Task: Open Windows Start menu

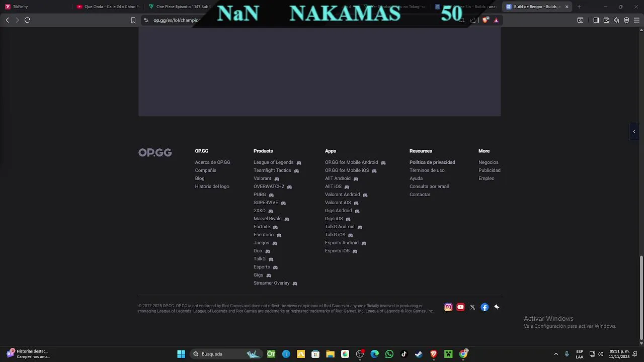Action: tap(181, 354)
